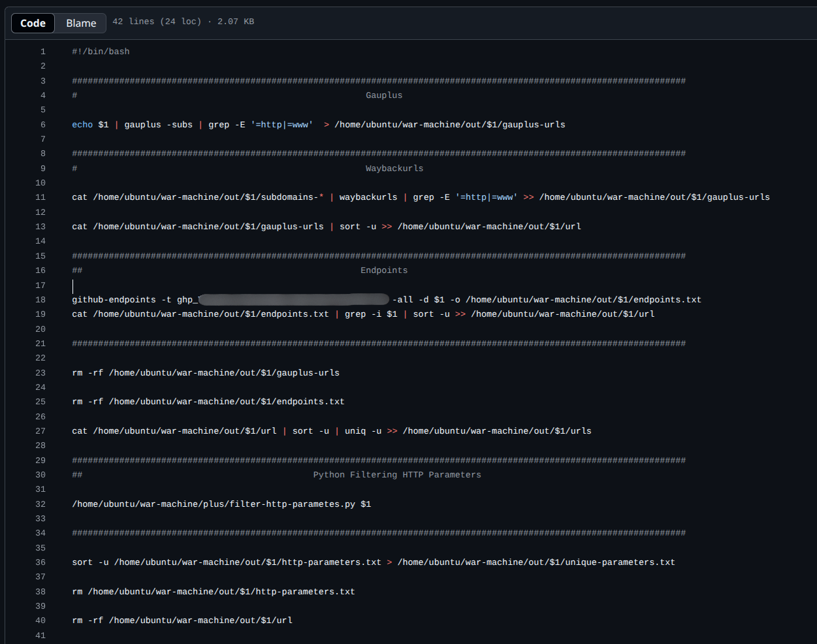This screenshot has height=644, width=817.
Task: Click line number 1
Action: point(43,52)
